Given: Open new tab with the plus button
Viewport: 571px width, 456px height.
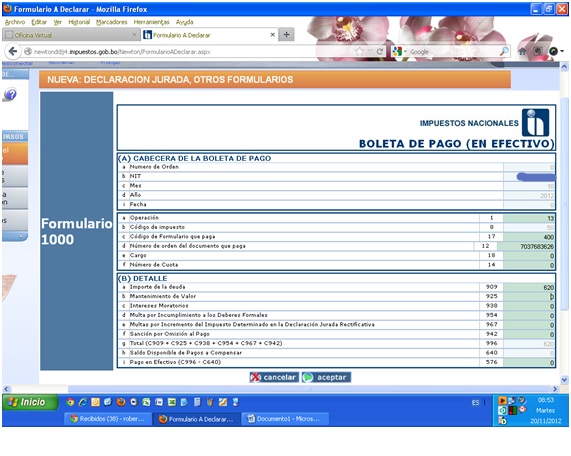Looking at the screenshot, I should pyautogui.click(x=287, y=35).
